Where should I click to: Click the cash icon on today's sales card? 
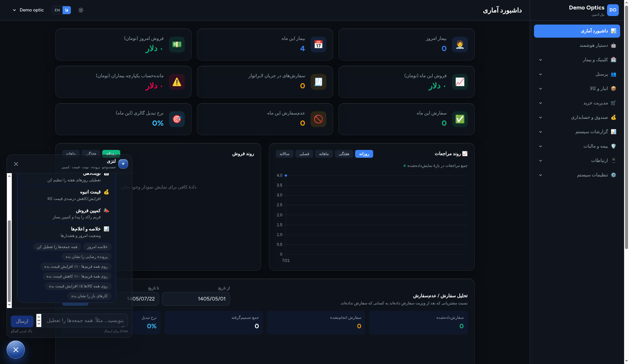pyautogui.click(x=177, y=45)
